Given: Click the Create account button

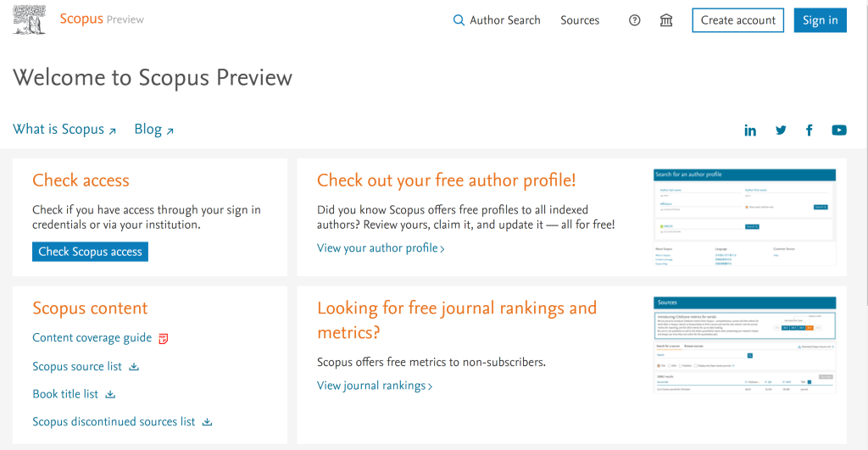Looking at the screenshot, I should pyautogui.click(x=738, y=20).
